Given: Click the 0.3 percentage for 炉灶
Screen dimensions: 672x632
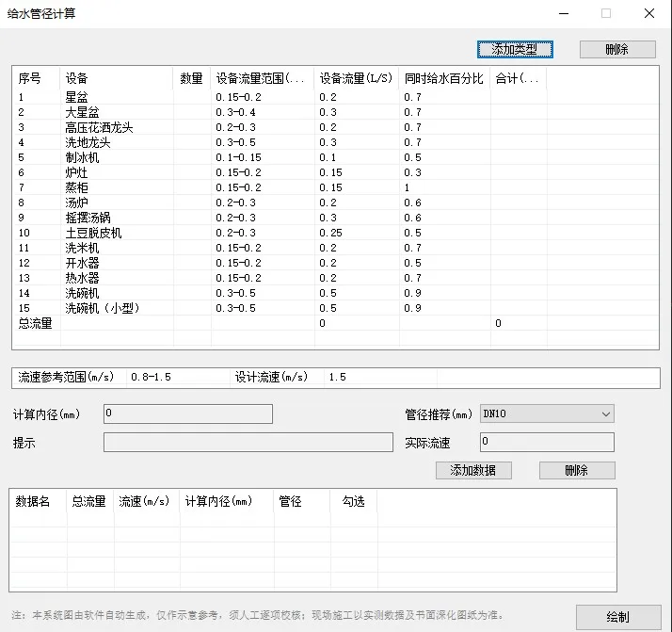Looking at the screenshot, I should click(412, 172).
